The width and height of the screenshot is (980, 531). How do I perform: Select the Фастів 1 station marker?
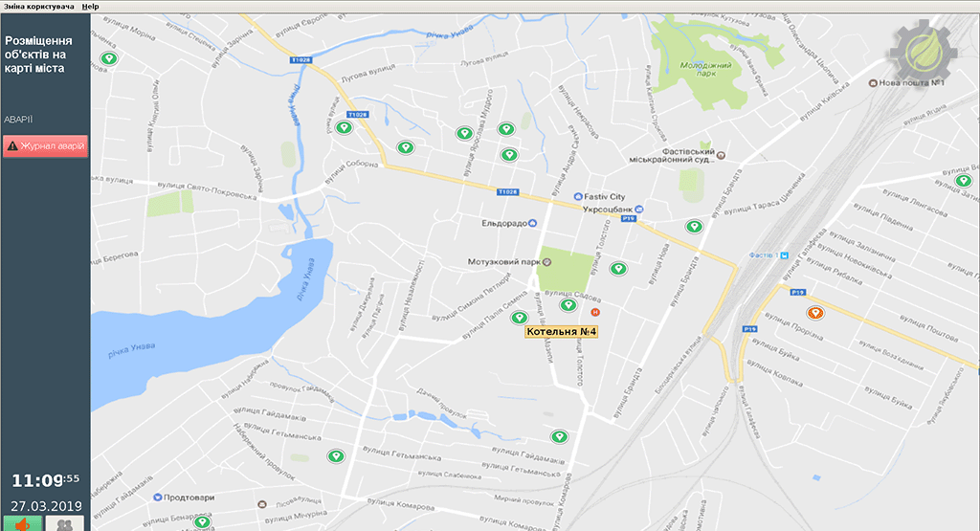785,255
